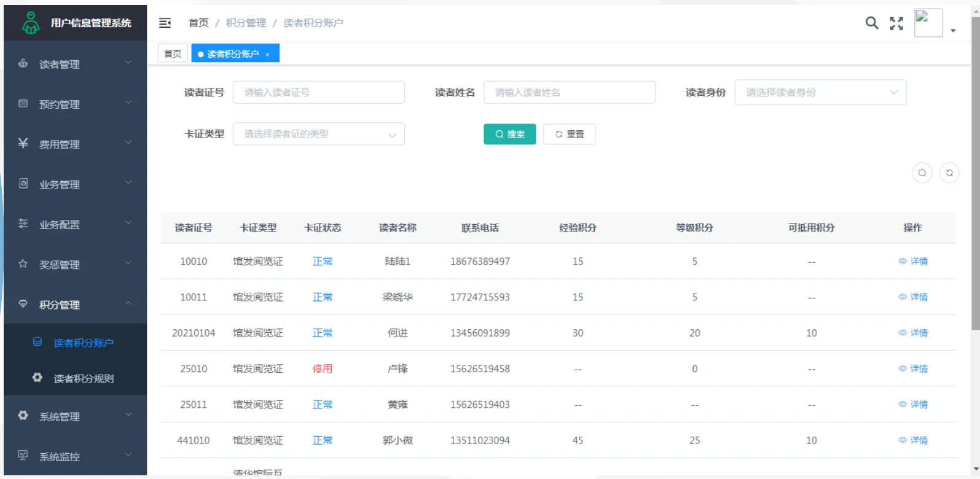This screenshot has width=980, height=479.
Task: Open 详情 for reader 郭小微
Action: coord(913,440)
